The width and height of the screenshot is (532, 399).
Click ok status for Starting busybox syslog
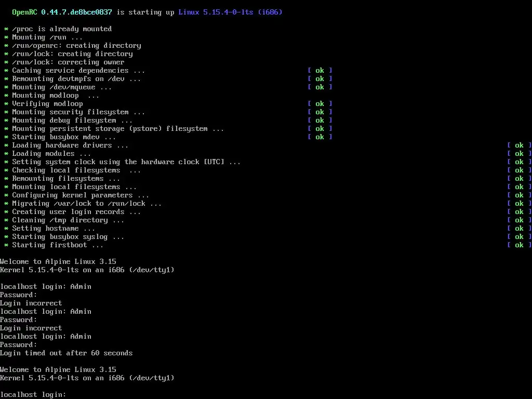click(x=520, y=237)
